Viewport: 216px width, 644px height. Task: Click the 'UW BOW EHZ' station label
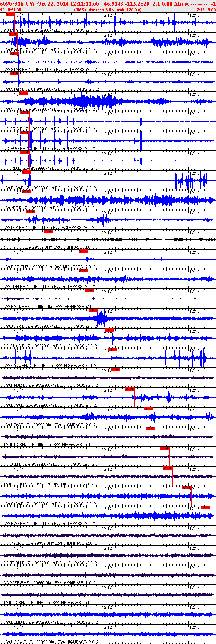pos(16,405)
